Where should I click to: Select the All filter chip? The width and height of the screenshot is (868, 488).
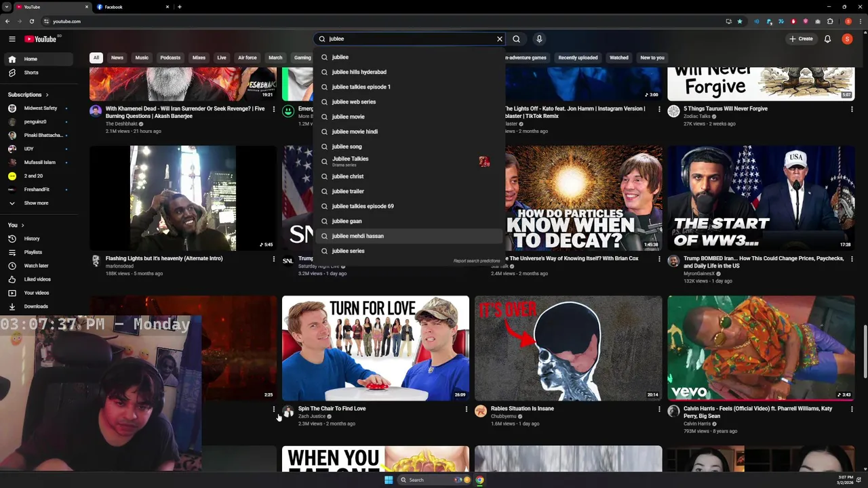click(96, 58)
